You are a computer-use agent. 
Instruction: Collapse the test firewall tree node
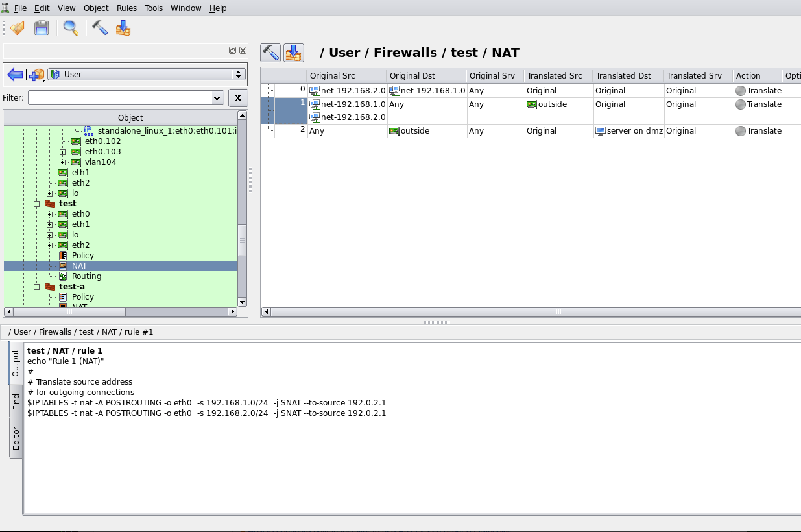click(x=37, y=203)
